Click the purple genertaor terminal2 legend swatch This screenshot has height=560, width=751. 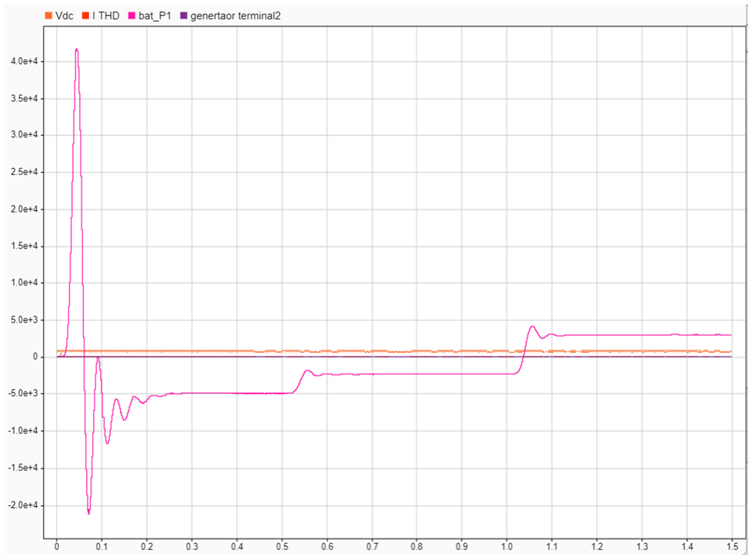[x=184, y=16]
